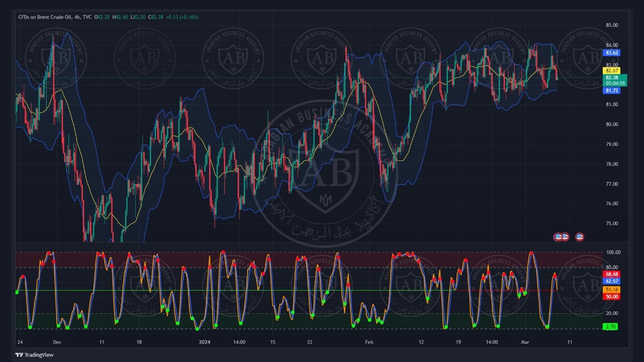The width and height of the screenshot is (644, 362).
Task: Click the '22' date label on the time axis
Action: tap(310, 342)
